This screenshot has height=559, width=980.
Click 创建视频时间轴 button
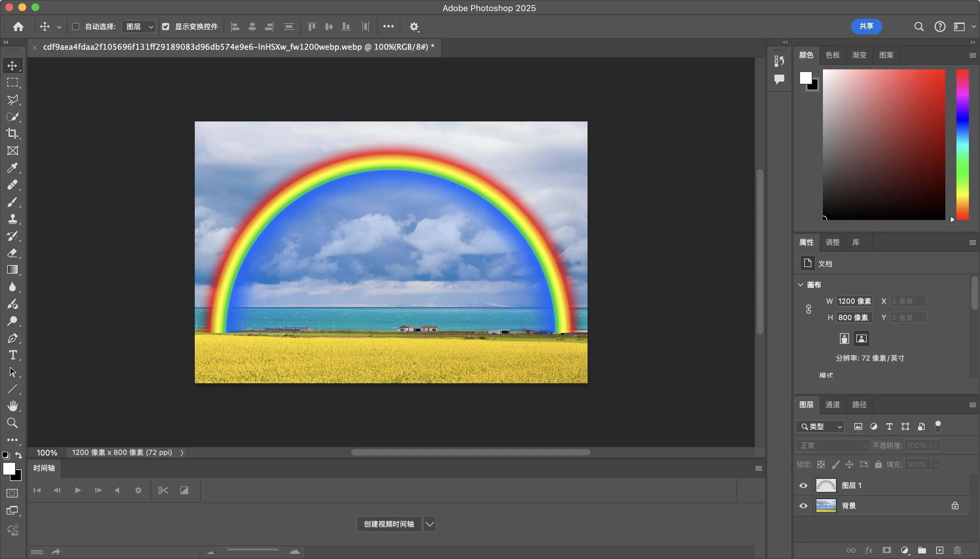[389, 524]
